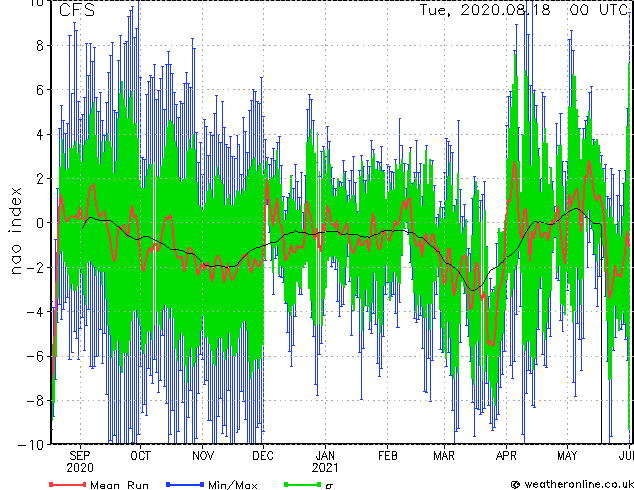
Task: Click the y-axis value -10
Action: (x=31, y=445)
